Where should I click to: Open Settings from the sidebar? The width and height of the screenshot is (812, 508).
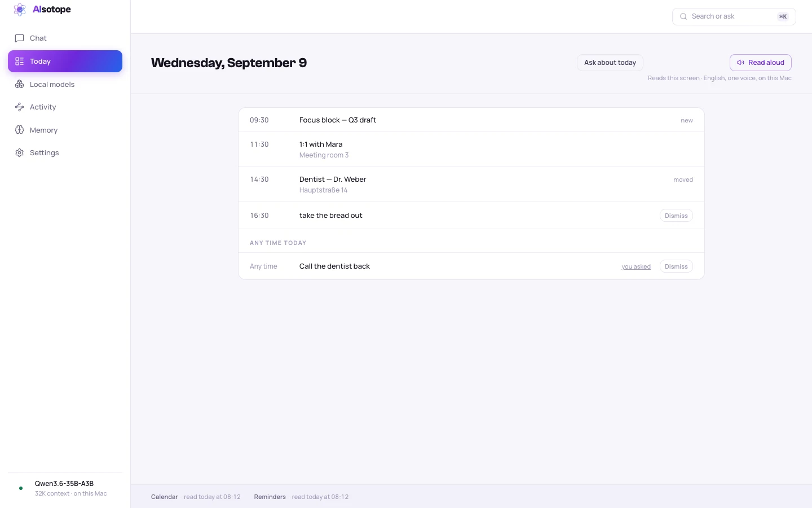point(65,153)
